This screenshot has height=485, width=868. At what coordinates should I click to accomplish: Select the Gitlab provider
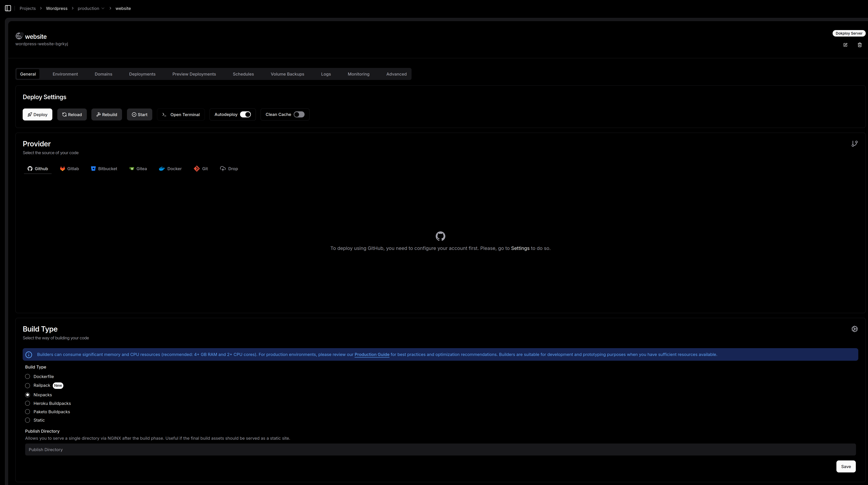(x=69, y=168)
